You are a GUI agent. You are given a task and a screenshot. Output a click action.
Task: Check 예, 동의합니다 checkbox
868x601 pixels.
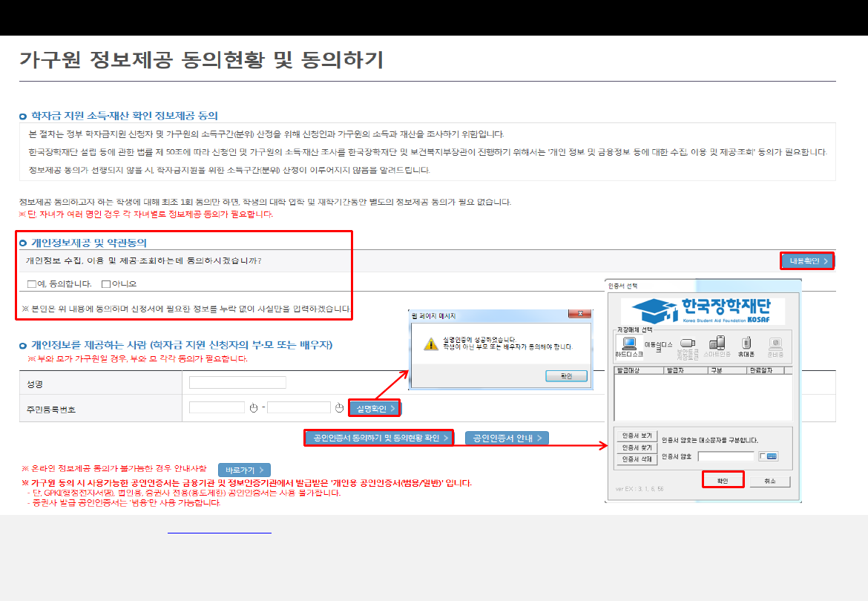pyautogui.click(x=32, y=284)
